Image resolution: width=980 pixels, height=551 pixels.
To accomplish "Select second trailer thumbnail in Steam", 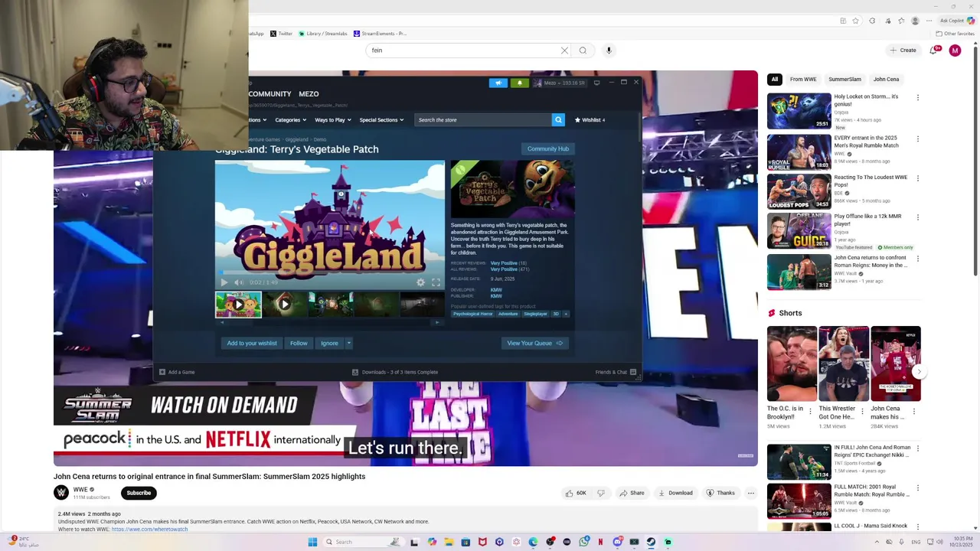I will click(x=284, y=304).
